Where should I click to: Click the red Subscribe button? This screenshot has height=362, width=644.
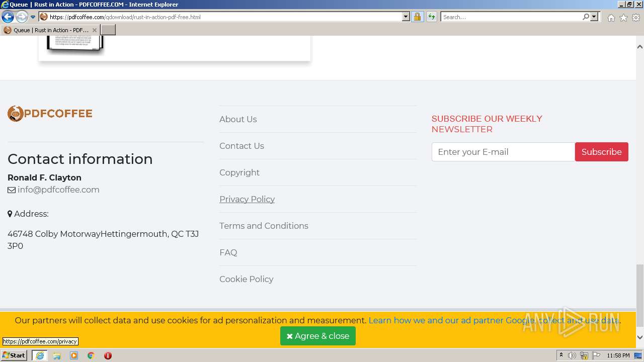coord(602,152)
